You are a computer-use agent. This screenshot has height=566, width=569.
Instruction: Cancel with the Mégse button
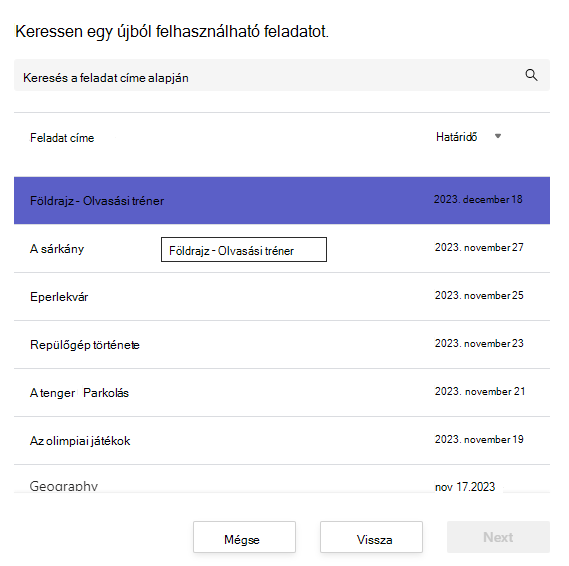[244, 537]
